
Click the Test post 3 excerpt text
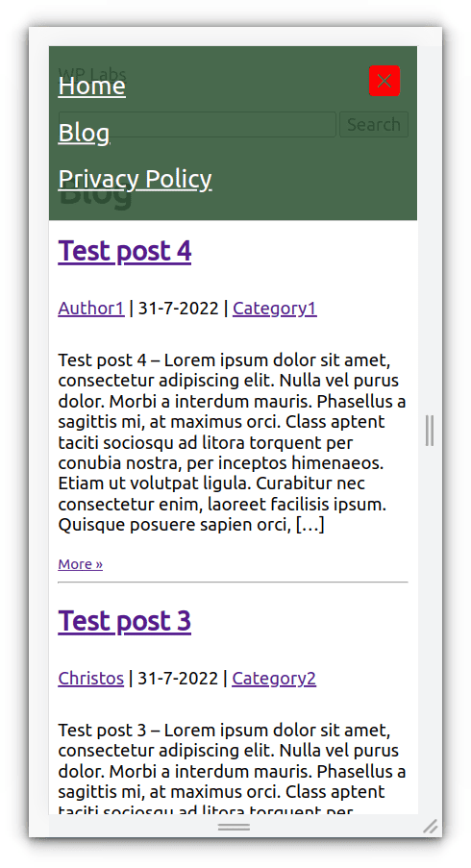pos(233,770)
